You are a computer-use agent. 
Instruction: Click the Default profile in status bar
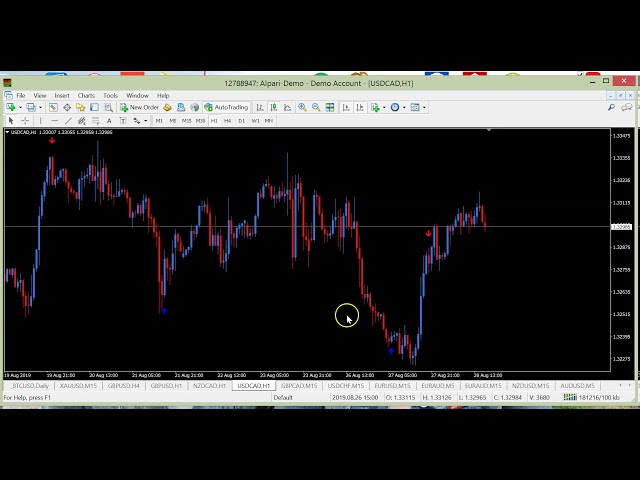pyautogui.click(x=283, y=397)
